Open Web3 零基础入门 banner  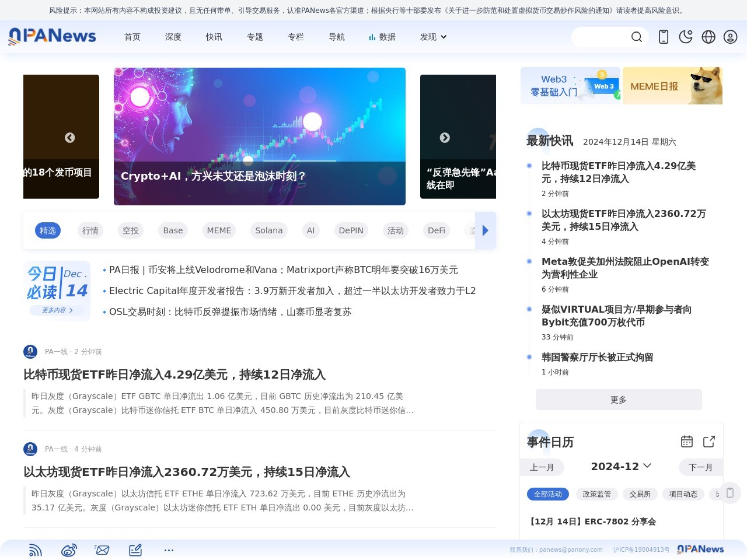point(570,86)
